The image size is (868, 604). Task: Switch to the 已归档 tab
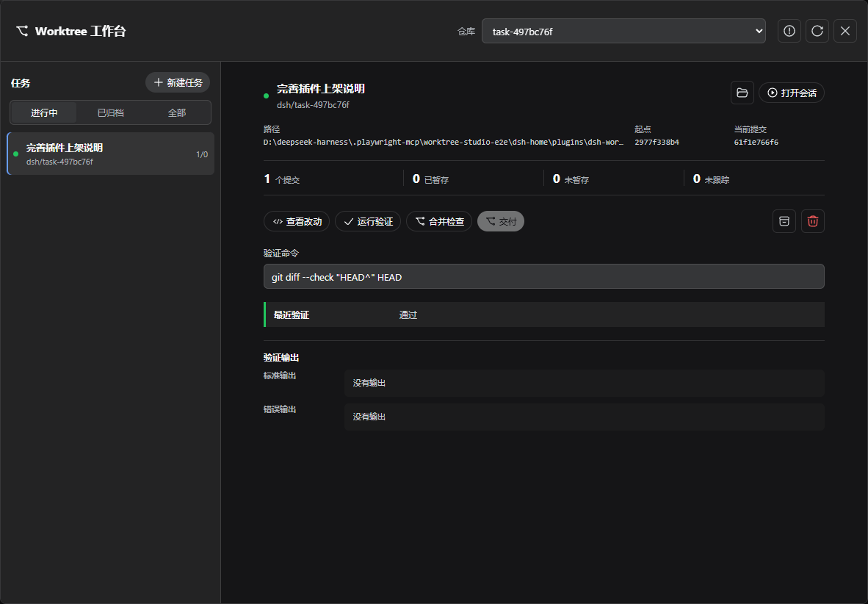(x=111, y=112)
